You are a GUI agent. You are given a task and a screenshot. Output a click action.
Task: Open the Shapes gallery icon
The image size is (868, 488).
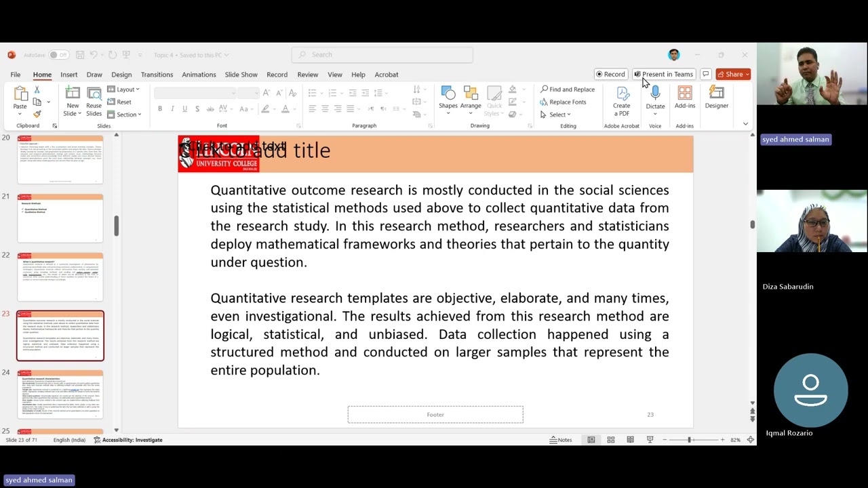point(448,94)
